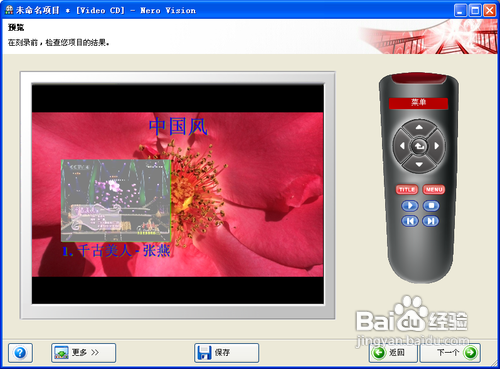Minimize the Nero Vision window
This screenshot has height=369, width=500.
pyautogui.click(x=460, y=11)
